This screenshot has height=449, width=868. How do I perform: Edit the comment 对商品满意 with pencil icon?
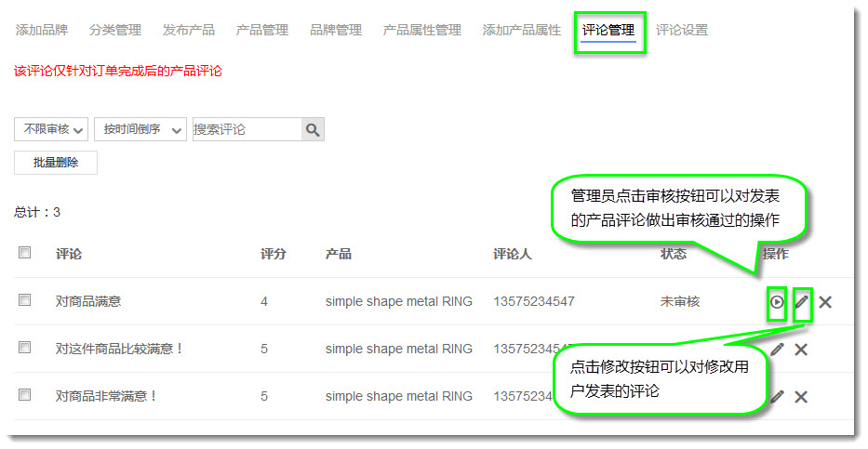pos(802,302)
